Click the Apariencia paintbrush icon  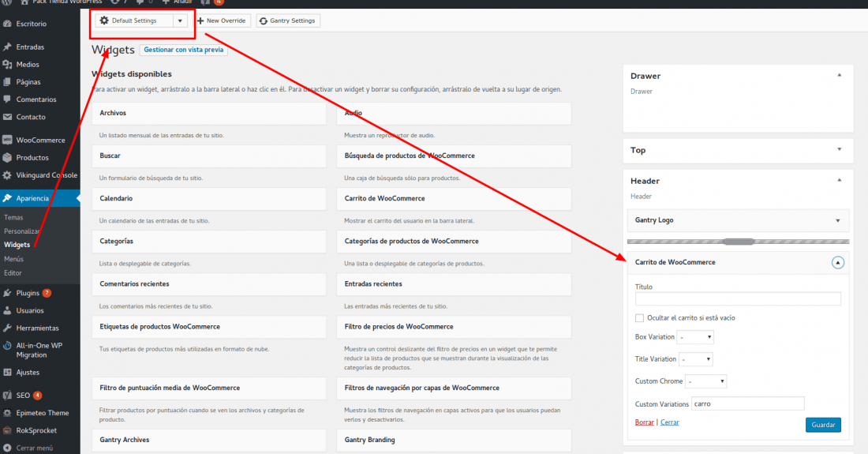click(x=7, y=198)
